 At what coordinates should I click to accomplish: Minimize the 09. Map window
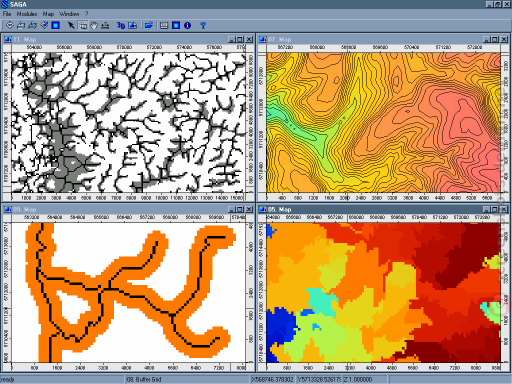pos(232,209)
